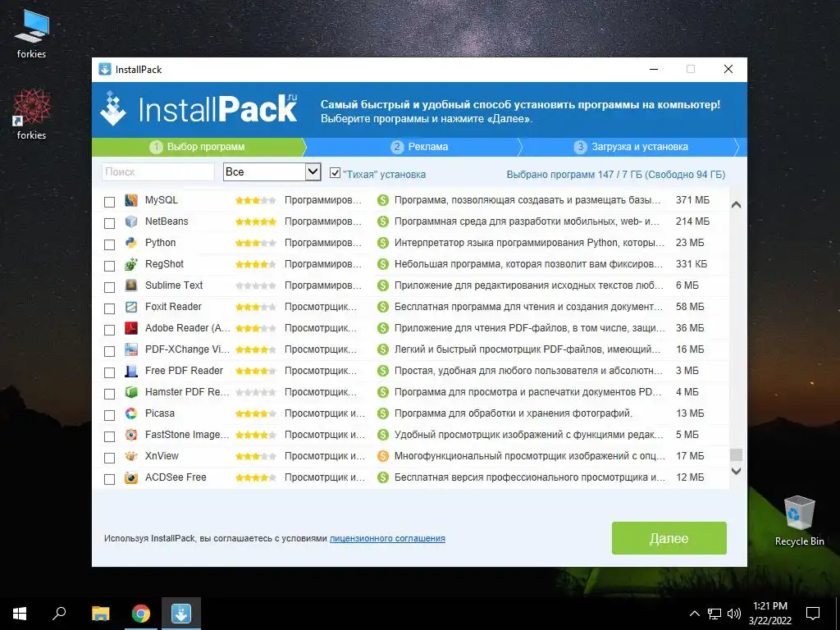The image size is (840, 630).
Task: Click the Free PDF Reader icon
Action: click(131, 371)
